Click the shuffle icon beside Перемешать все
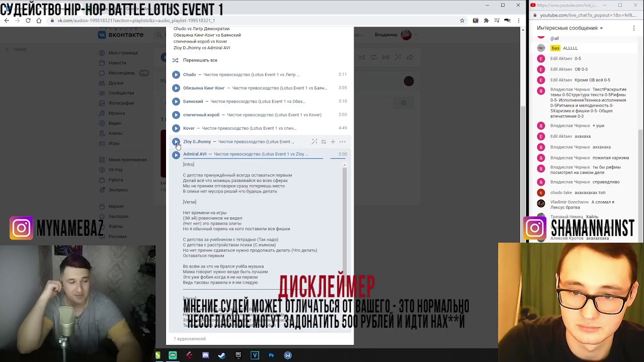Image resolution: width=644 pixels, height=362 pixels. coord(175,60)
